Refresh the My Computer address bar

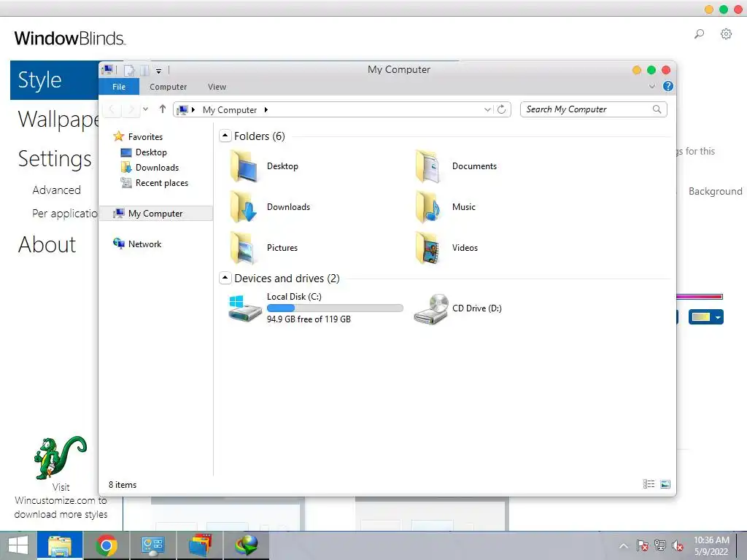click(502, 109)
